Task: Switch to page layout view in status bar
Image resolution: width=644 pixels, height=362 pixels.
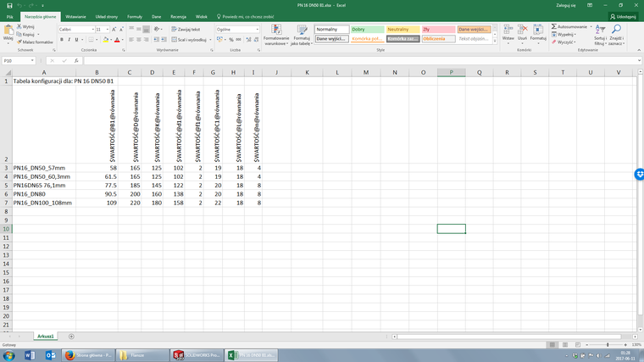Action: (565, 345)
